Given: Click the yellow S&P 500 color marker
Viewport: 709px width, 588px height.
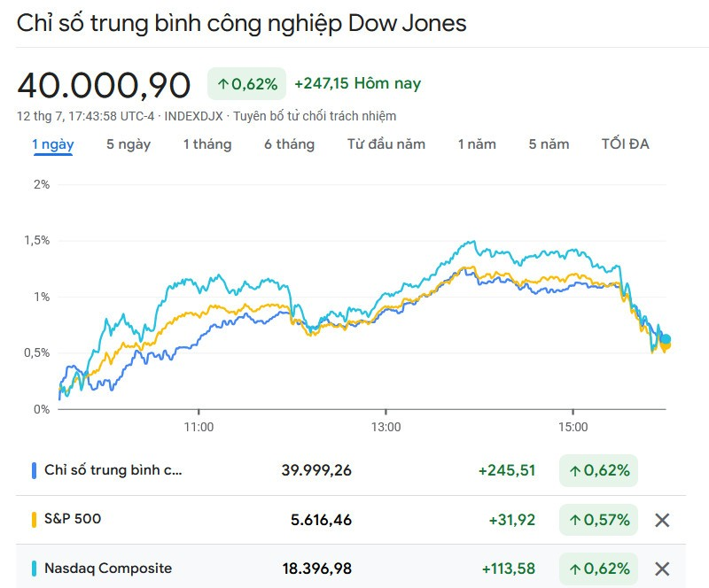Looking at the screenshot, I should pyautogui.click(x=34, y=520).
